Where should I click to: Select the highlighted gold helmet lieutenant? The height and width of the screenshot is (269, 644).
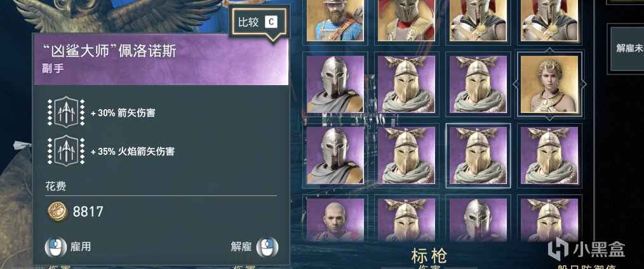pyautogui.click(x=478, y=155)
